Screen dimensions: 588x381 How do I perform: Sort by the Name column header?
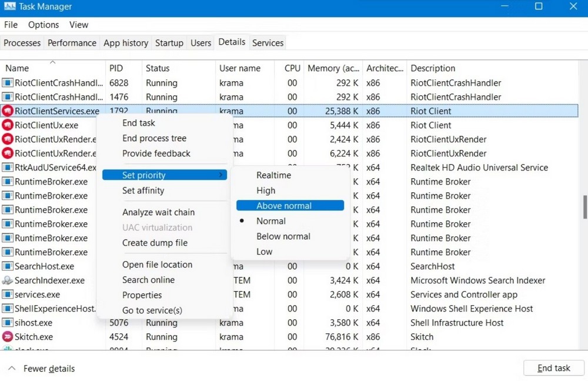tap(17, 68)
